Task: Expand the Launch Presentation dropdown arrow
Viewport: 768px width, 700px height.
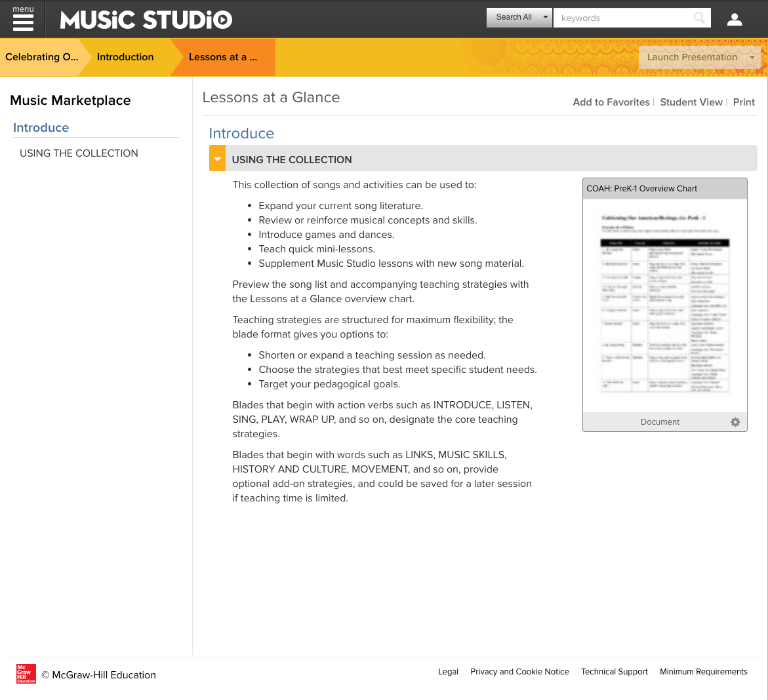Action: 752,57
